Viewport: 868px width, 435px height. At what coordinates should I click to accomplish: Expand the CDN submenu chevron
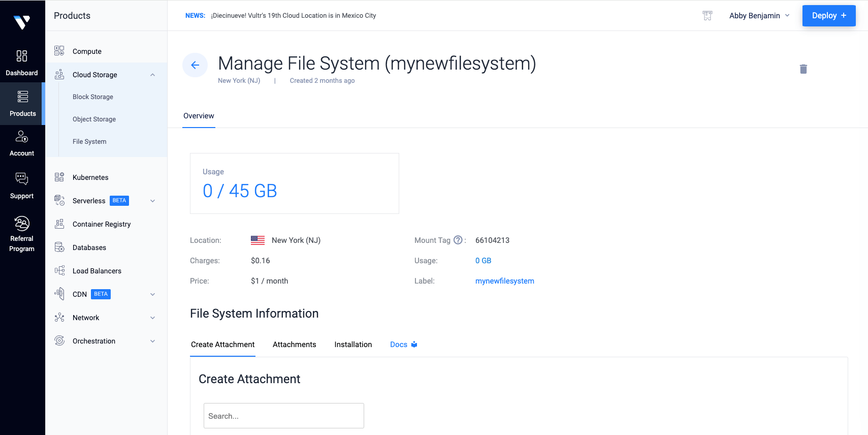[x=152, y=294]
